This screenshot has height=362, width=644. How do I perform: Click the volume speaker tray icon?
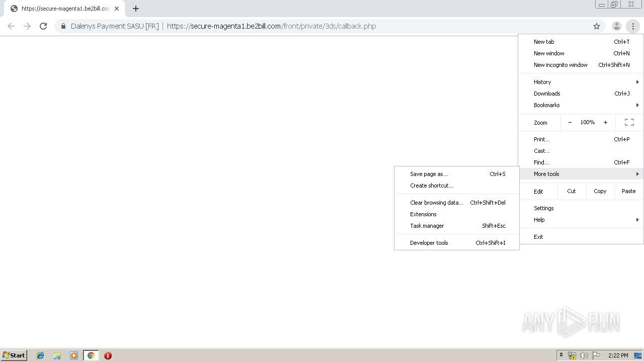coord(584,355)
